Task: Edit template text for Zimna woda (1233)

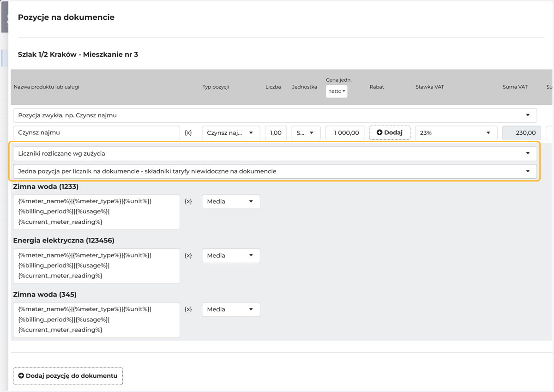Action: click(96, 212)
